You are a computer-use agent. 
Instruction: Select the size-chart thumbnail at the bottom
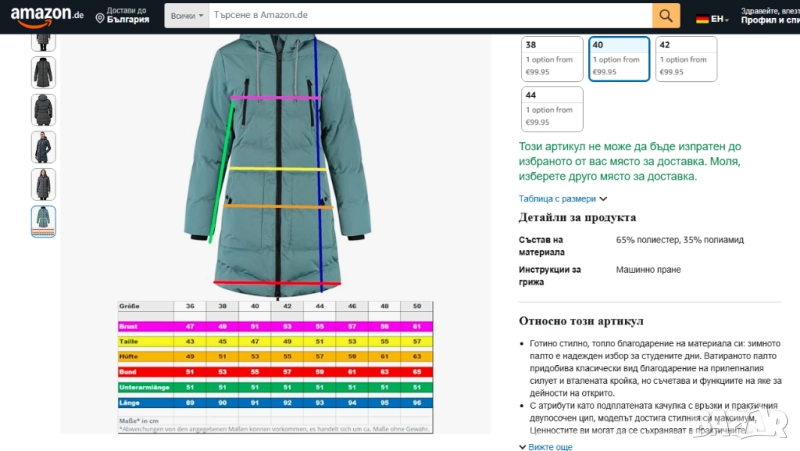[x=43, y=220]
